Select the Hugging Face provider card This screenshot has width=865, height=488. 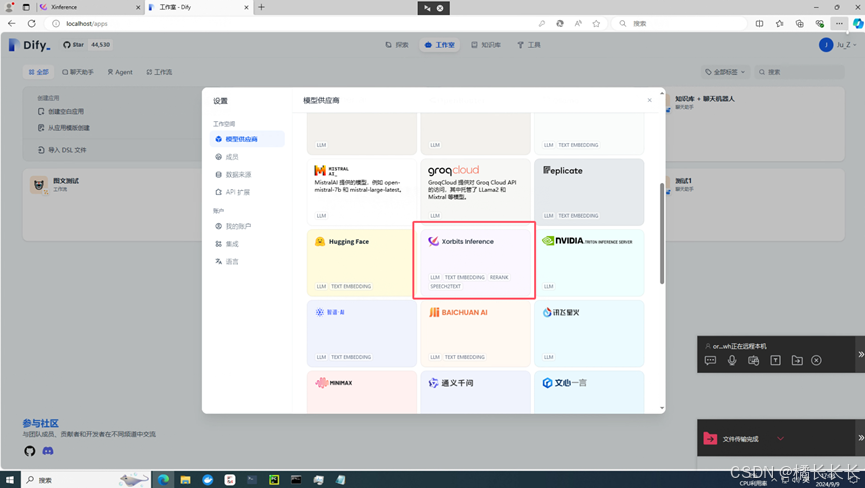(x=361, y=262)
